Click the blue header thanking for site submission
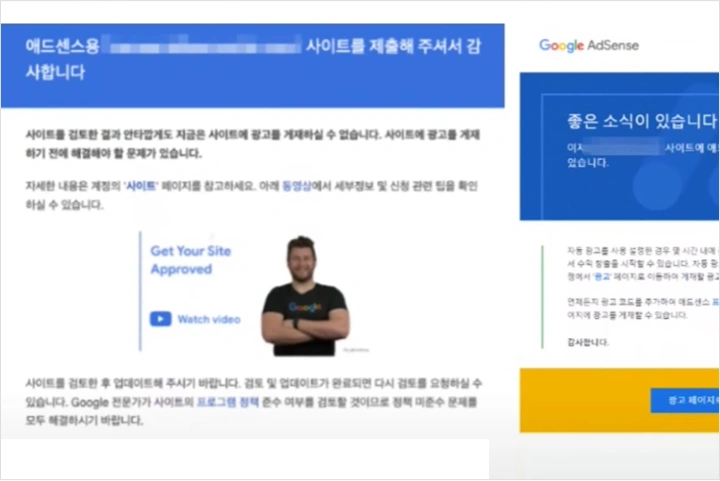This screenshot has width=720, height=481. [253, 66]
